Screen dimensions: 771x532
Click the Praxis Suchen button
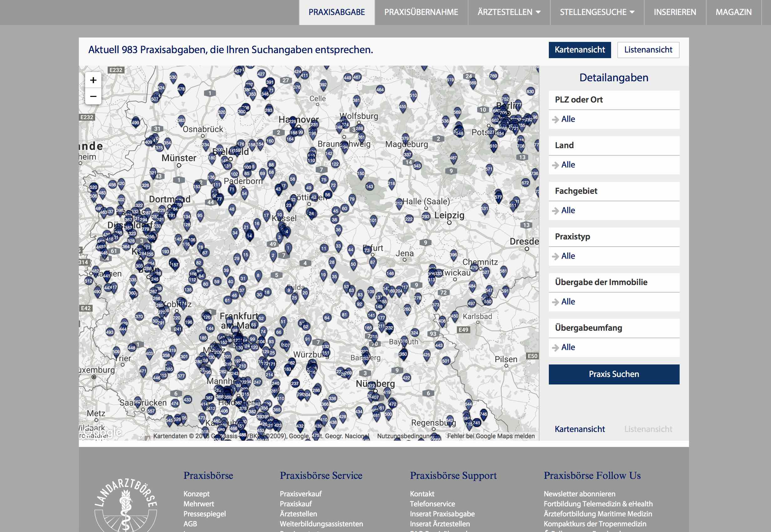[x=614, y=374]
